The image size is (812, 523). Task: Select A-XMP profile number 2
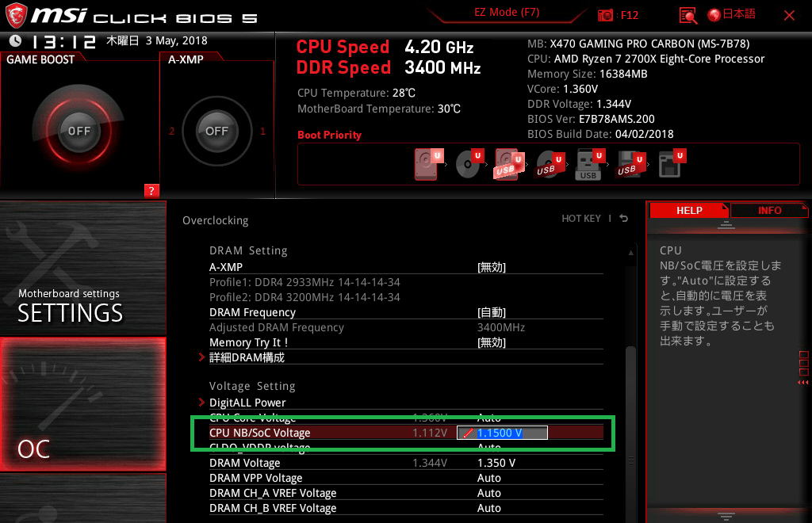point(171,132)
